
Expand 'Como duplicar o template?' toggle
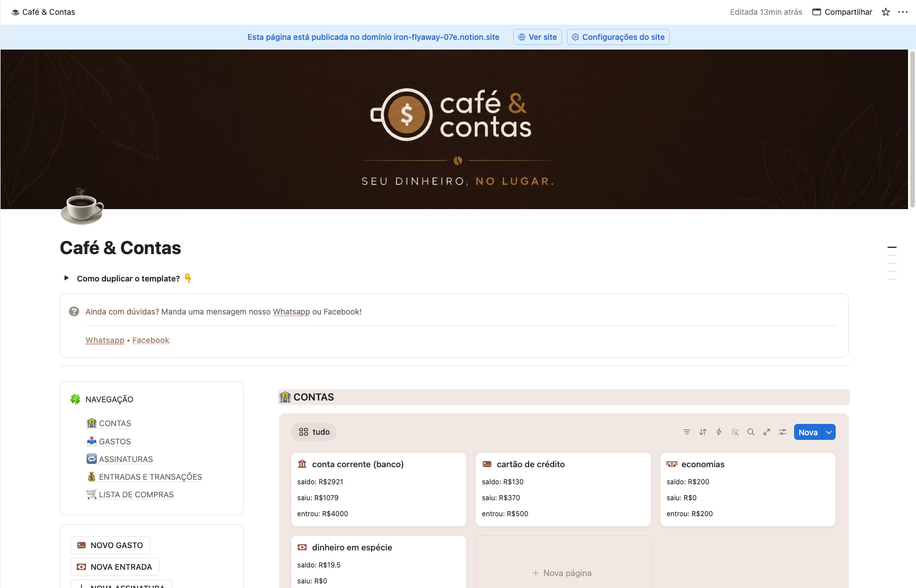click(67, 278)
